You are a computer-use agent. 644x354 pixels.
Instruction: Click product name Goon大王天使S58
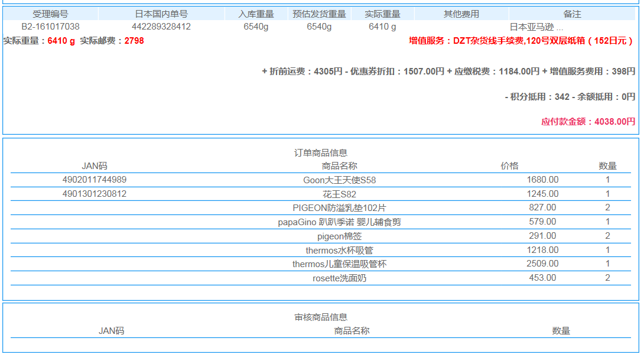(x=339, y=180)
